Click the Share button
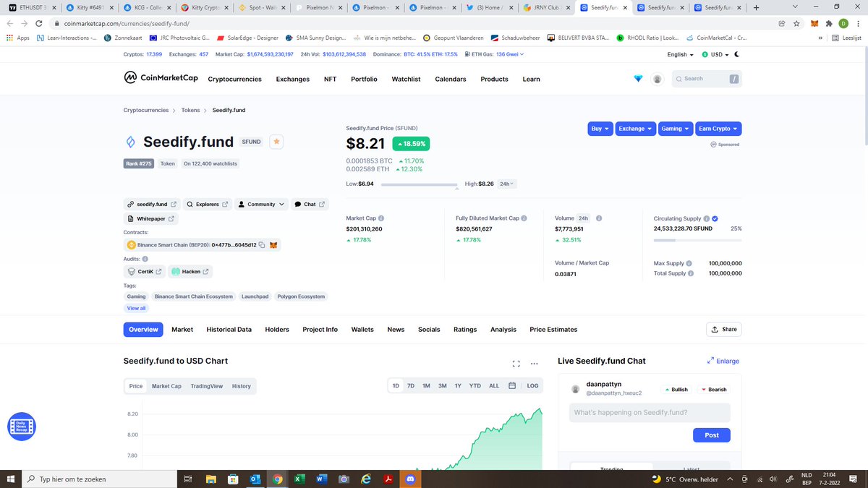Screen dimensions: 868x488 [x=724, y=330]
